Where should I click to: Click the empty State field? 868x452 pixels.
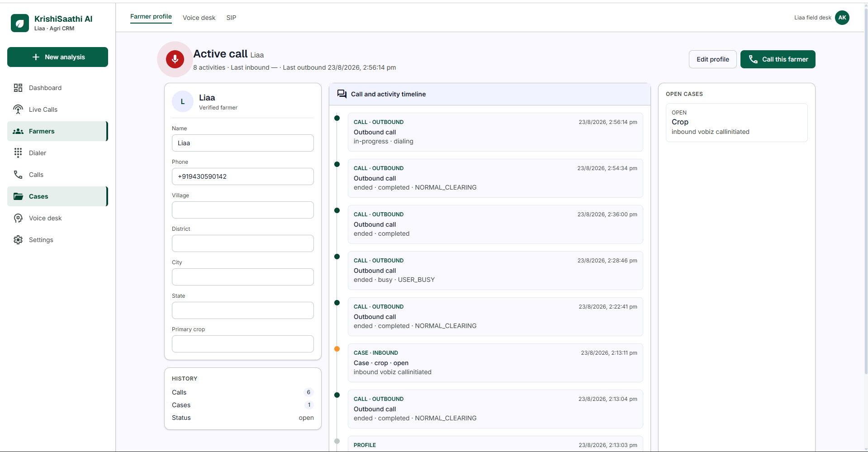tap(243, 310)
